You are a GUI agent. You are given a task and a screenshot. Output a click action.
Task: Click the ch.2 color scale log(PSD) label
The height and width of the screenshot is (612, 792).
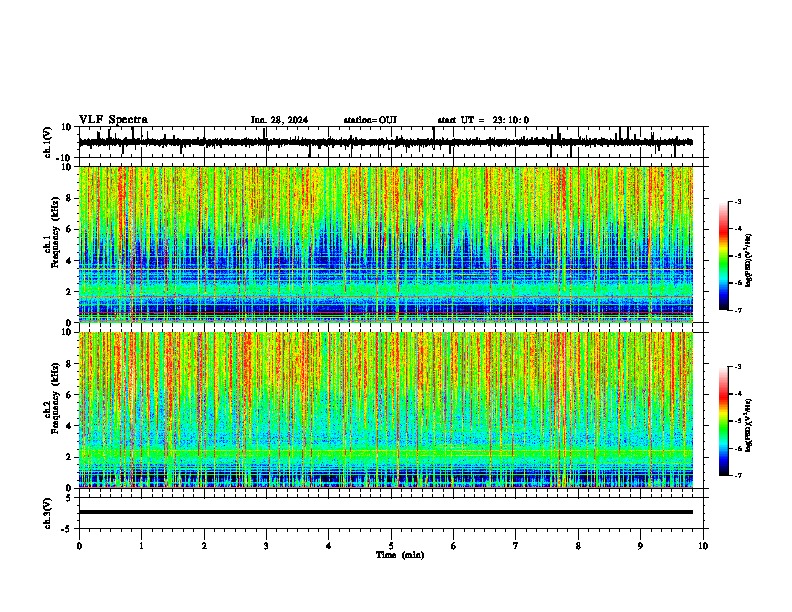(x=749, y=425)
